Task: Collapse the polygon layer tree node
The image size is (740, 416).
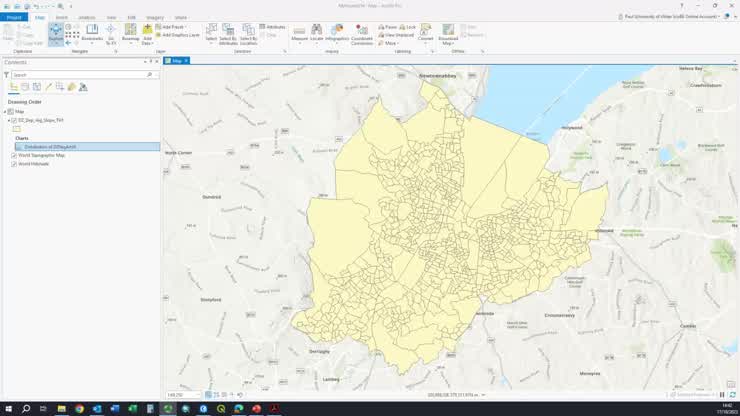Action: (9, 121)
